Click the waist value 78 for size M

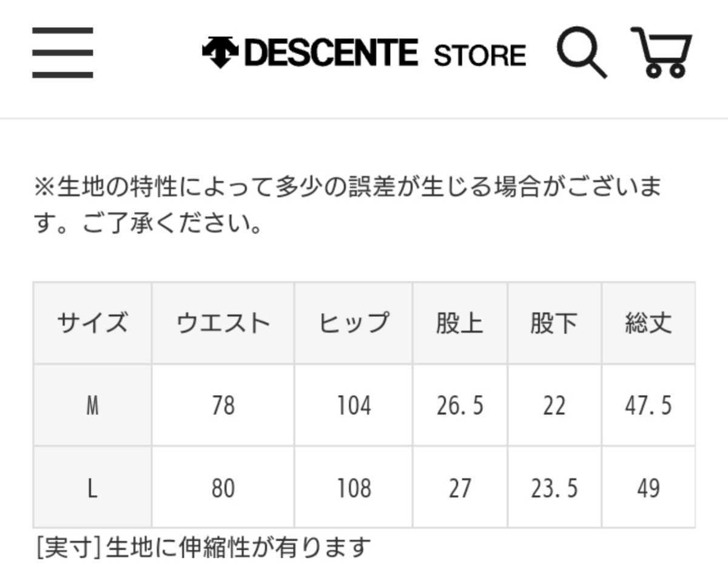[x=222, y=405]
